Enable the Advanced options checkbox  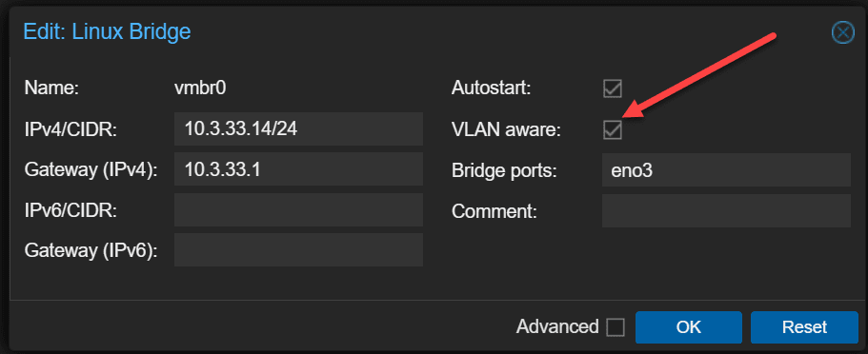[x=615, y=327]
